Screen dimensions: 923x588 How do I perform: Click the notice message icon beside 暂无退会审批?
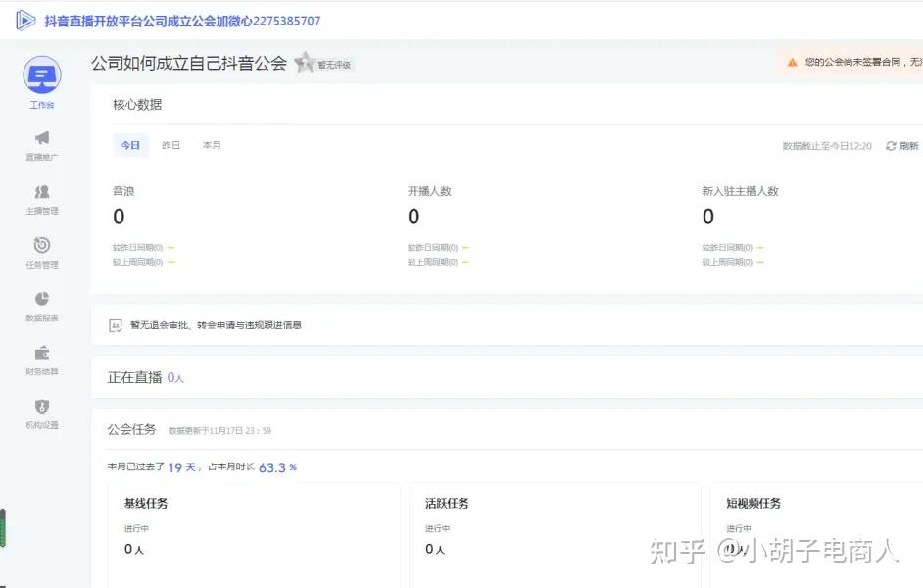[x=116, y=325]
